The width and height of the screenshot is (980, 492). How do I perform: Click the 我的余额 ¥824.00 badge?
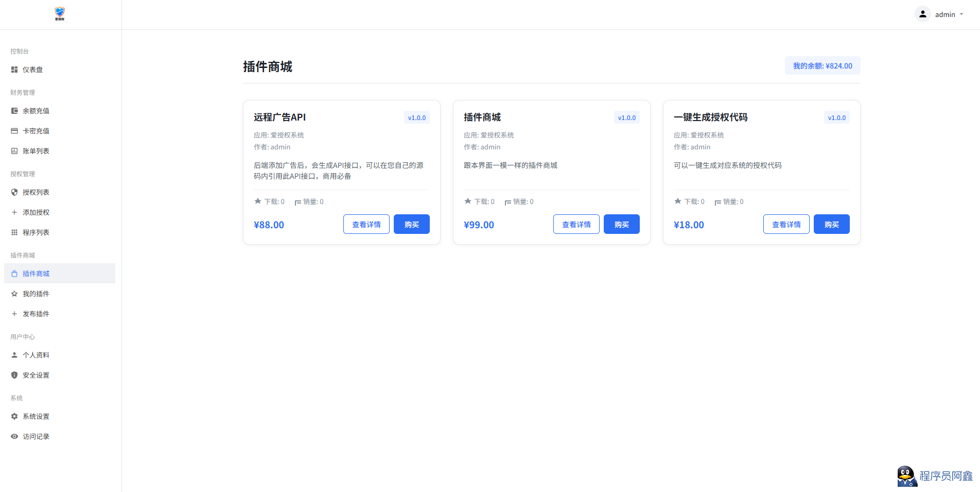point(822,66)
